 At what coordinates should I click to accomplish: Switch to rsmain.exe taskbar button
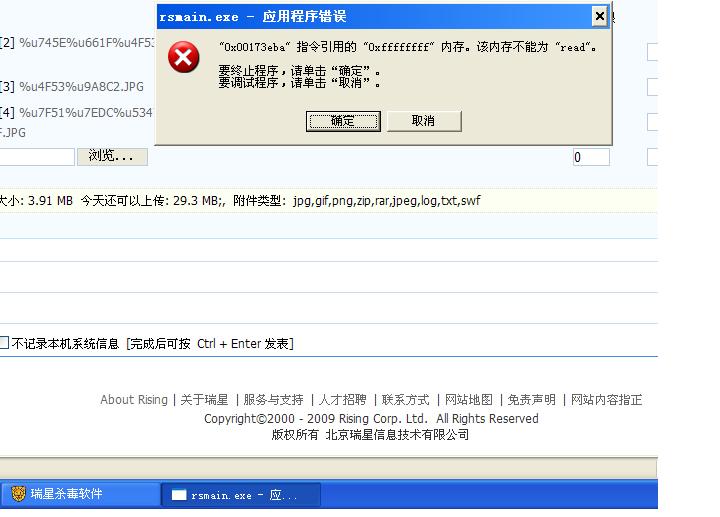(x=241, y=495)
